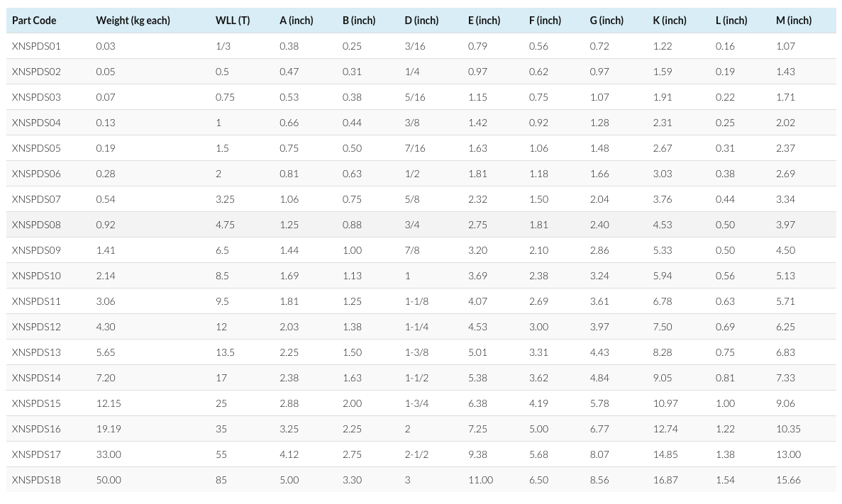Select the WLL (T) header cell
Image resolution: width=842 pixels, height=504 pixels.
coord(233,21)
